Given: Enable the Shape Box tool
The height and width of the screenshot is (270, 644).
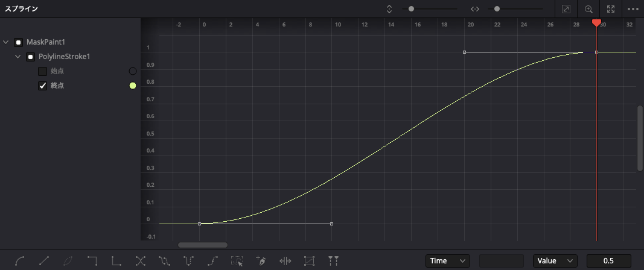Looking at the screenshot, I should tap(309, 260).
